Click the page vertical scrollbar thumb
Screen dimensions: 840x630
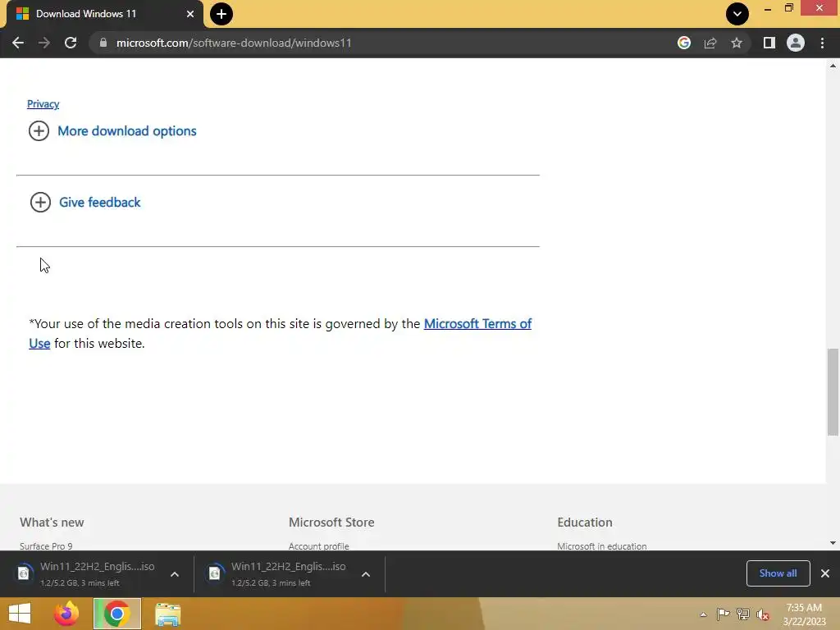click(833, 392)
